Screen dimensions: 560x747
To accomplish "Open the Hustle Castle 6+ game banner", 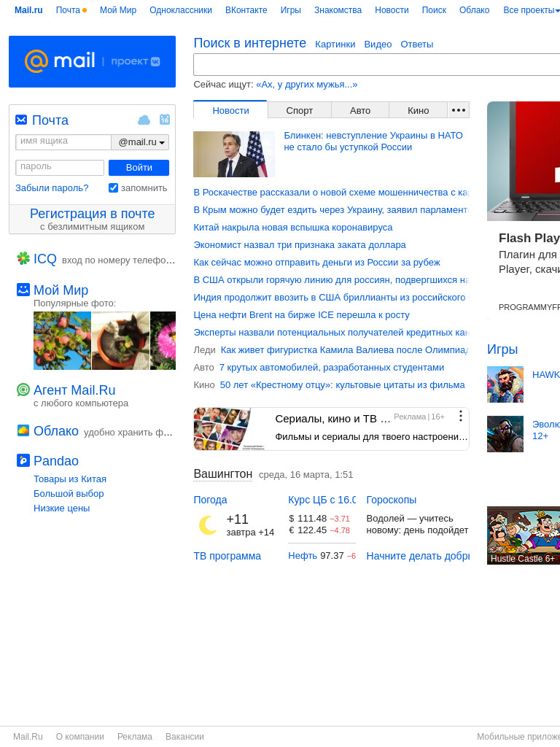I will tap(524, 535).
